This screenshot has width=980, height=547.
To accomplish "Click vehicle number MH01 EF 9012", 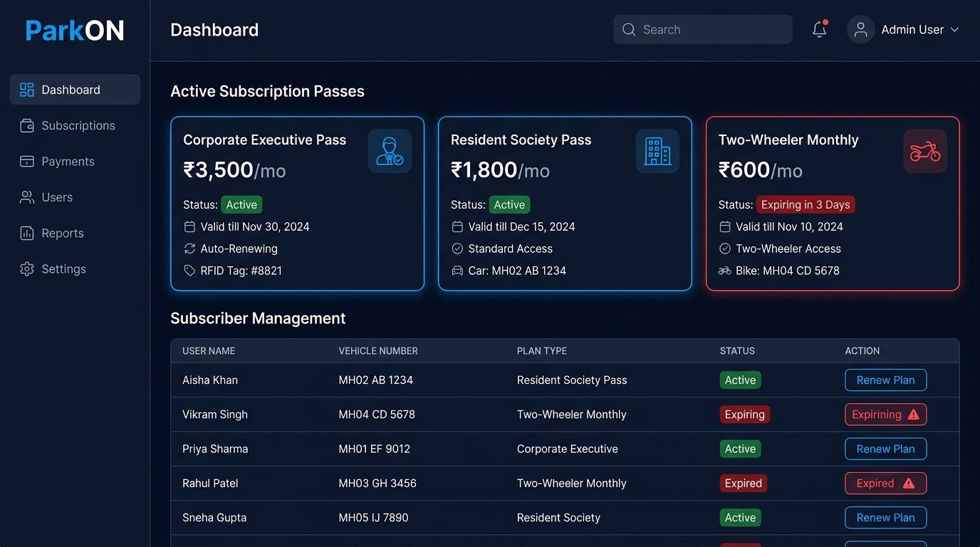I will pyautogui.click(x=375, y=449).
